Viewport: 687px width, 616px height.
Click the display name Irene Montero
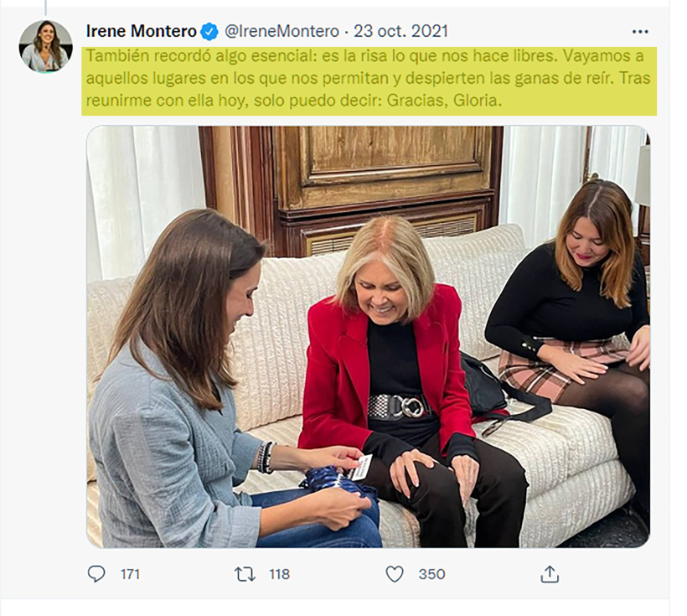142,32
